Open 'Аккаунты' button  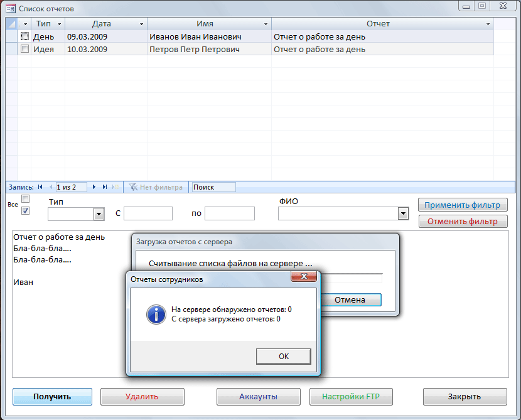pos(258,397)
